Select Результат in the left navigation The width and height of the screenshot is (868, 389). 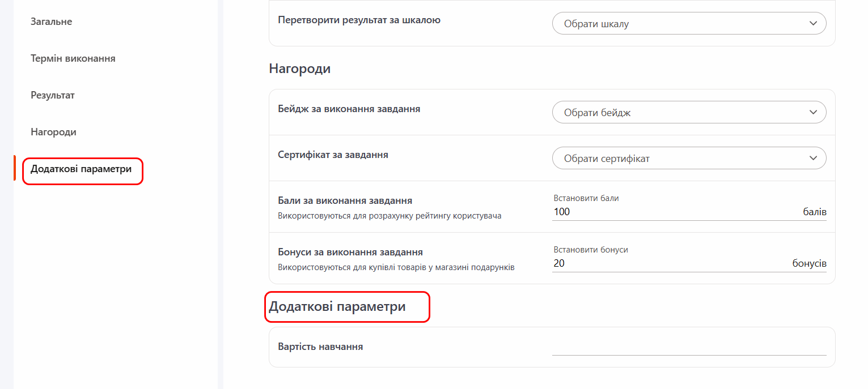[53, 96]
